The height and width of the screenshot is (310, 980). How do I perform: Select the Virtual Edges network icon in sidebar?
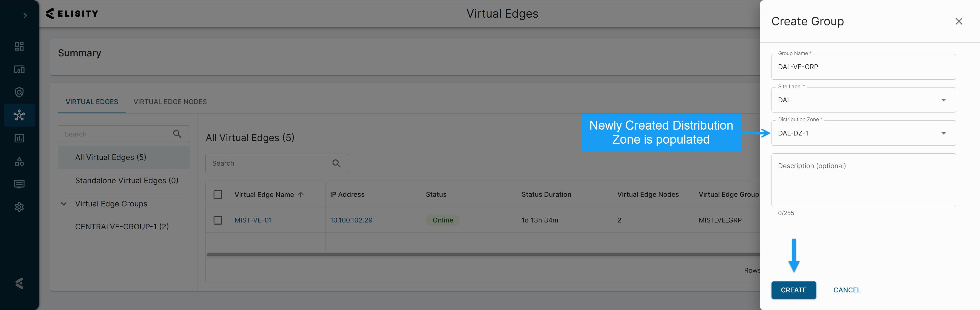coord(19,115)
